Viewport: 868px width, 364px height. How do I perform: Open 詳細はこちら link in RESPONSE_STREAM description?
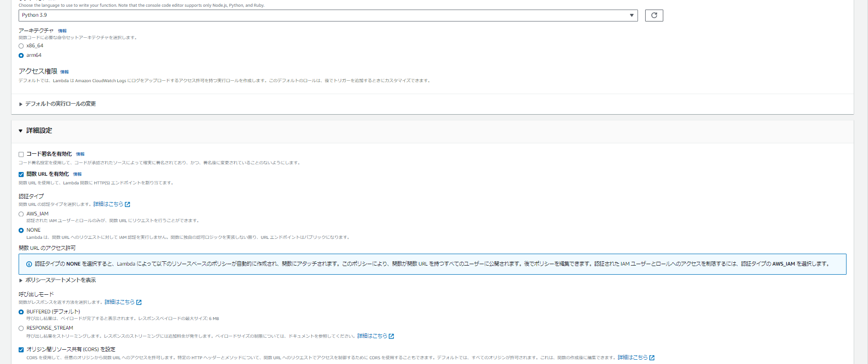(372, 336)
